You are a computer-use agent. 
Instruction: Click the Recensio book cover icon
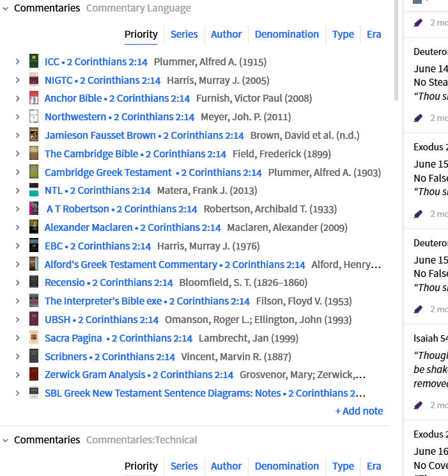pyautogui.click(x=34, y=282)
